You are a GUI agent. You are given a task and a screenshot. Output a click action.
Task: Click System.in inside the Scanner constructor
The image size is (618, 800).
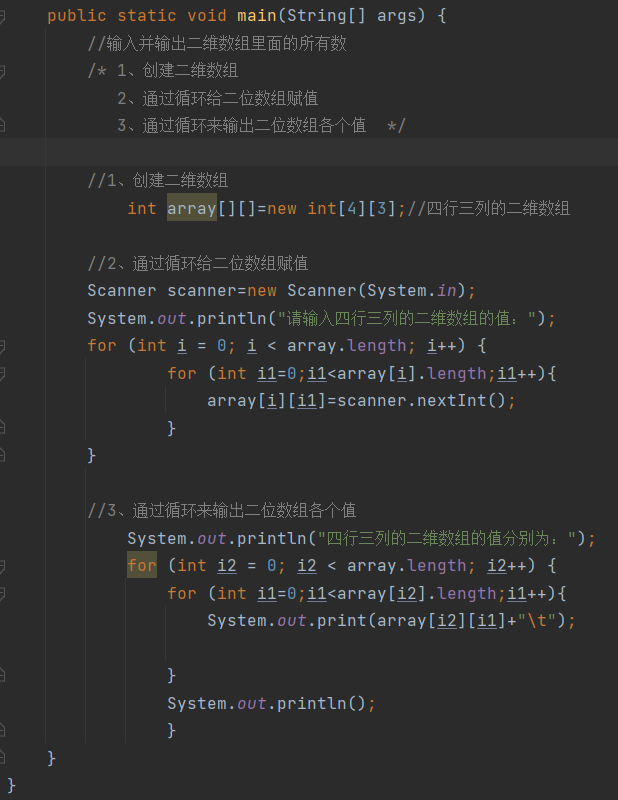(412, 291)
